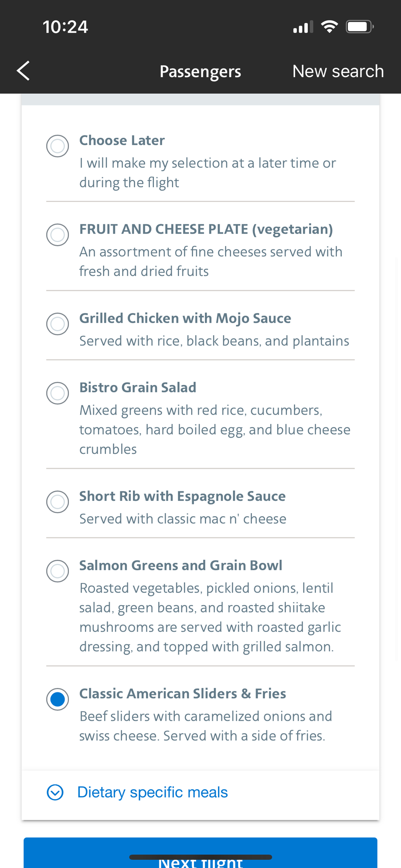Image resolution: width=401 pixels, height=868 pixels.
Task: Select Fruit and Cheese Plate radio button
Action: point(58,235)
